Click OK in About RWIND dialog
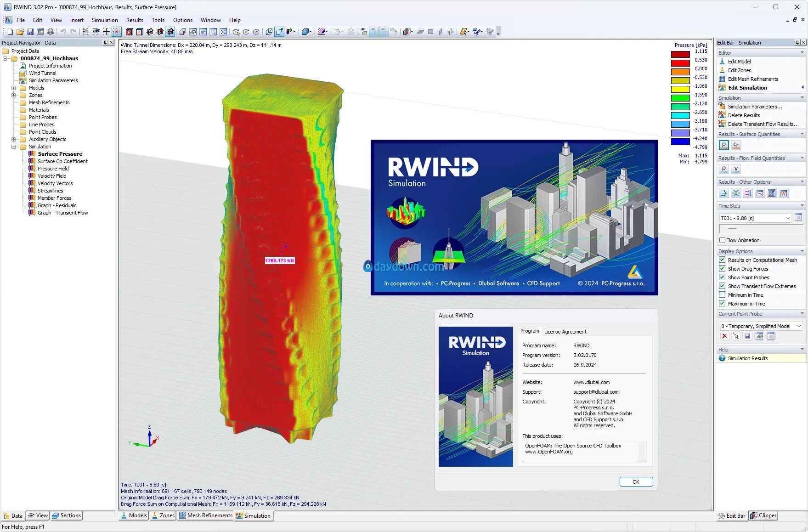This screenshot has width=808, height=532. 636,482
